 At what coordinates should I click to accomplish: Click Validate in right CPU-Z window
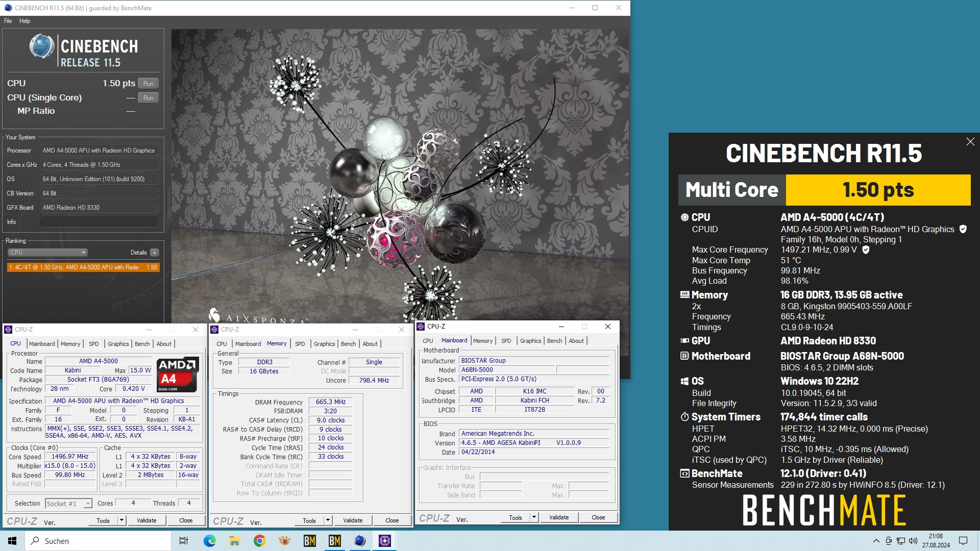coord(559,517)
